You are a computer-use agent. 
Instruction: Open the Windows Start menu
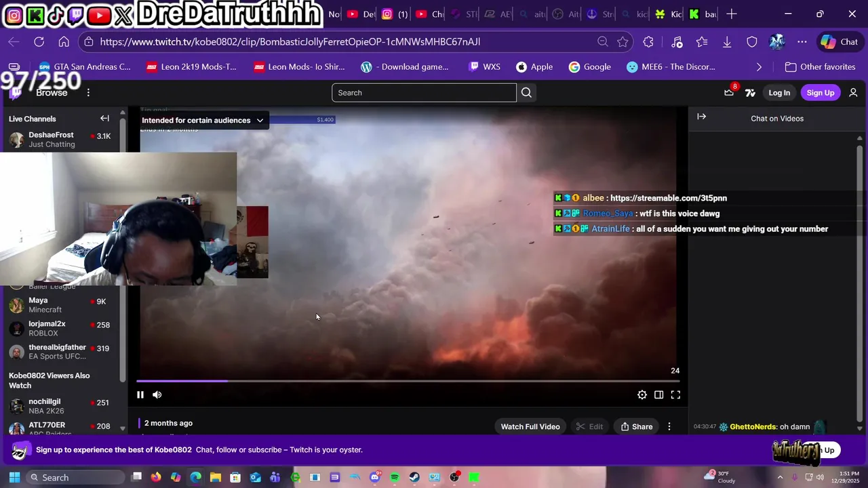(14, 477)
